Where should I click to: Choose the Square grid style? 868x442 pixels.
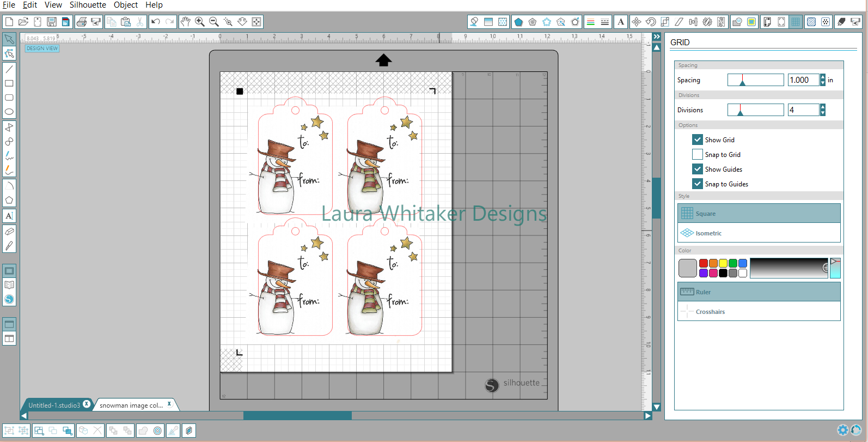click(759, 213)
